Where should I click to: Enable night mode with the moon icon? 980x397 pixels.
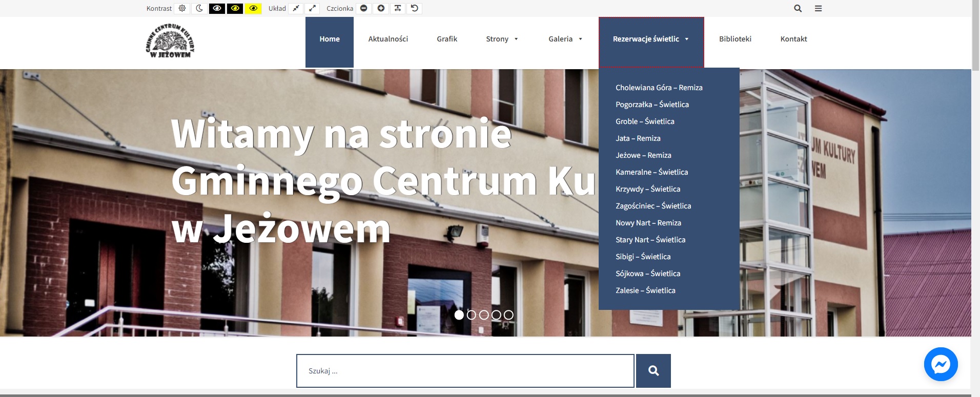199,8
